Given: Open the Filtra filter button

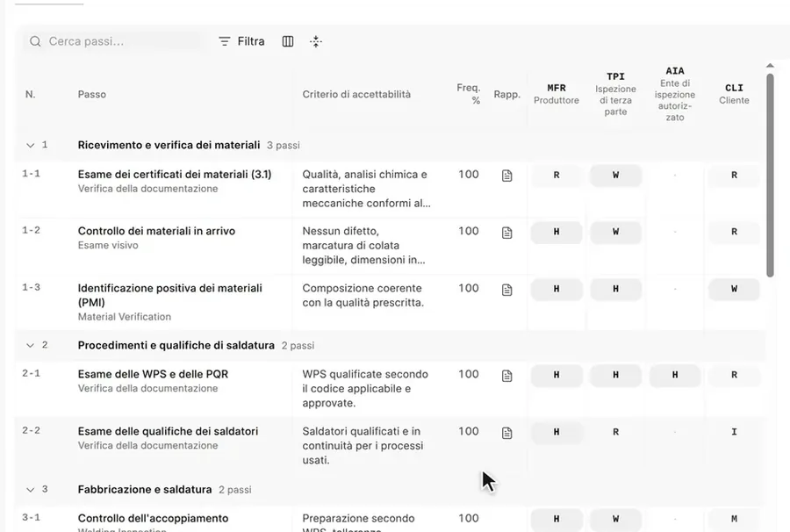Looking at the screenshot, I should click(x=242, y=41).
